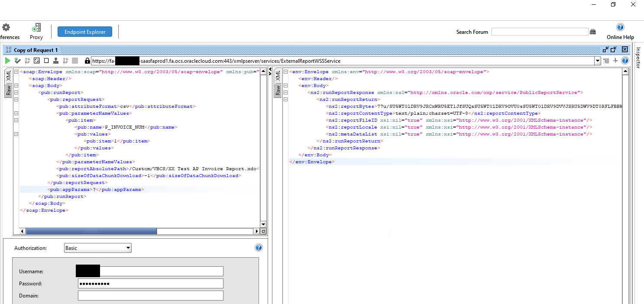Open the endpoint URL dropdown arrow
Screen dimensions: 644x304
pos(598,61)
